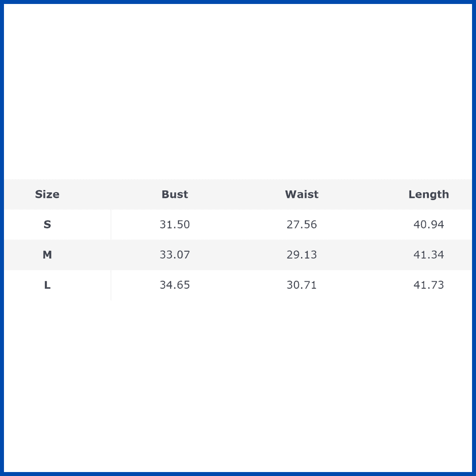Click the waist value 29.13

(x=301, y=255)
